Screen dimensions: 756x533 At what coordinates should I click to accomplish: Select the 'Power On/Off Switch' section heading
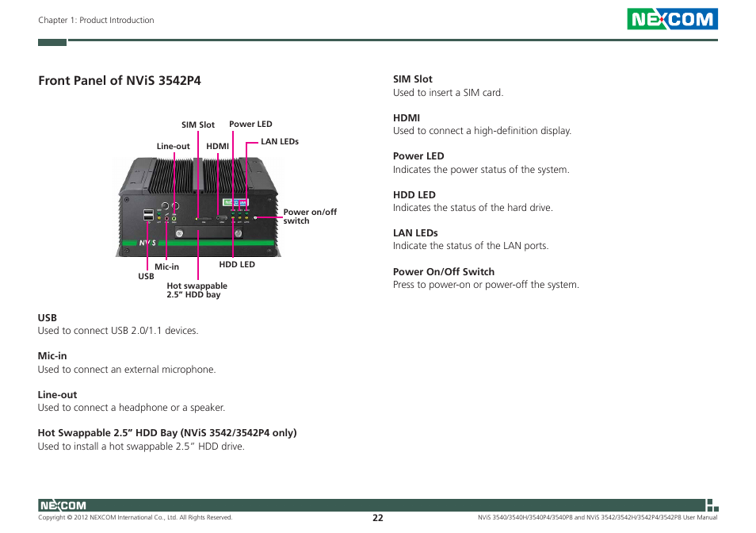pyautogui.click(x=444, y=271)
